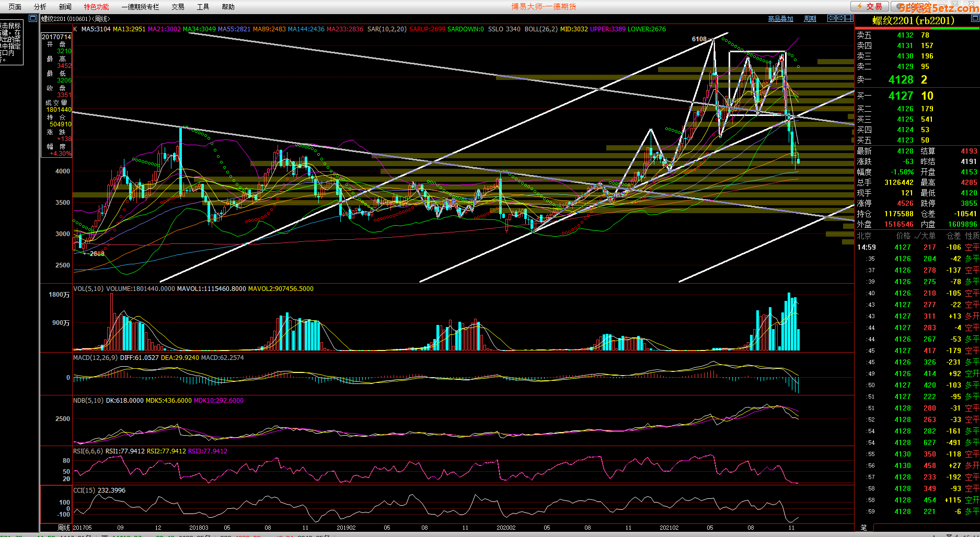Maximize the chart via left square icon
The height and width of the screenshot is (537, 980).
click(x=33, y=18)
